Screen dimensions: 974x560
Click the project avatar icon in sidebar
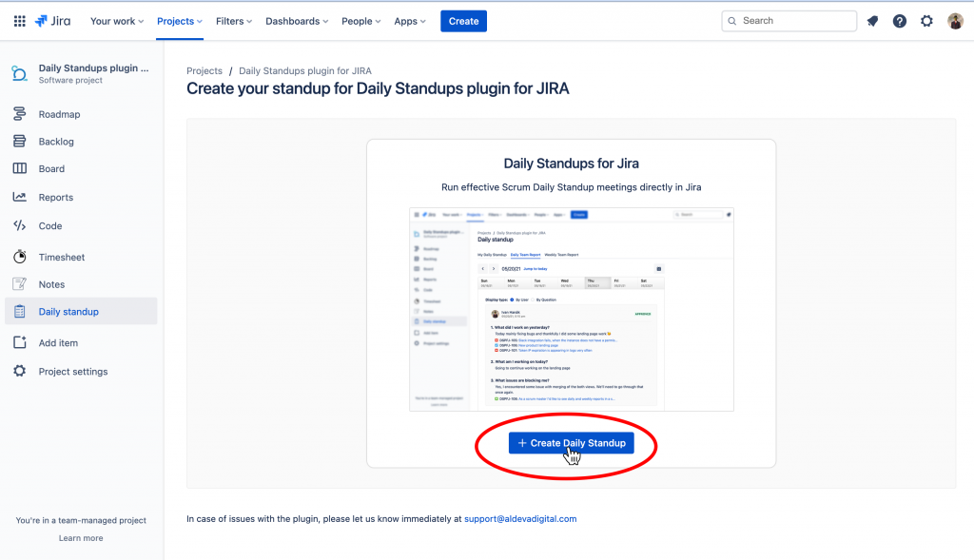19,73
